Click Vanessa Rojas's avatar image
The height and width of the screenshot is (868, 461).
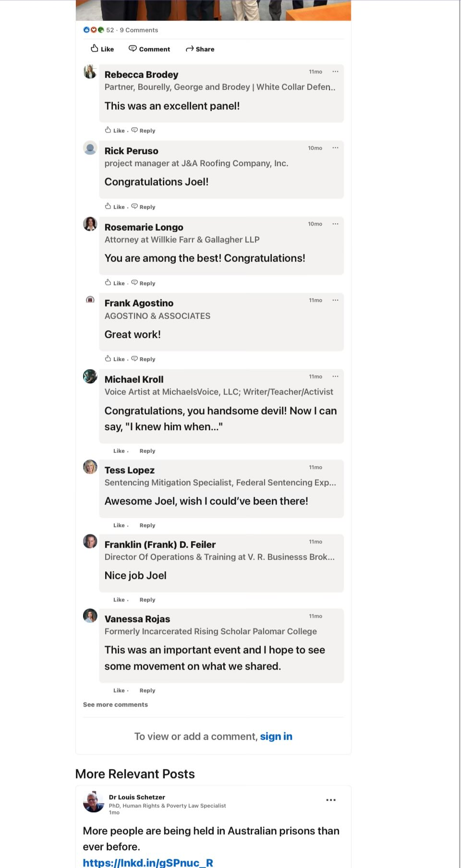[90, 615]
